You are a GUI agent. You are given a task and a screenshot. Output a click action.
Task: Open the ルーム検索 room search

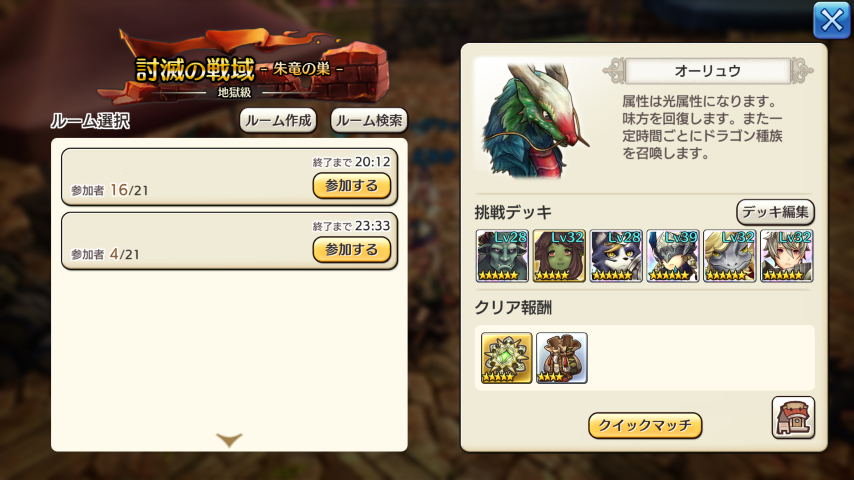(369, 120)
